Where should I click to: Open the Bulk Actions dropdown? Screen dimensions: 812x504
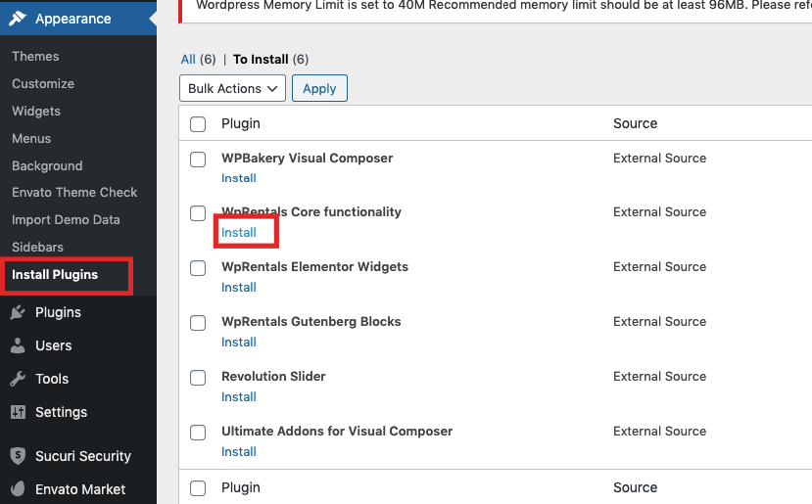point(232,88)
